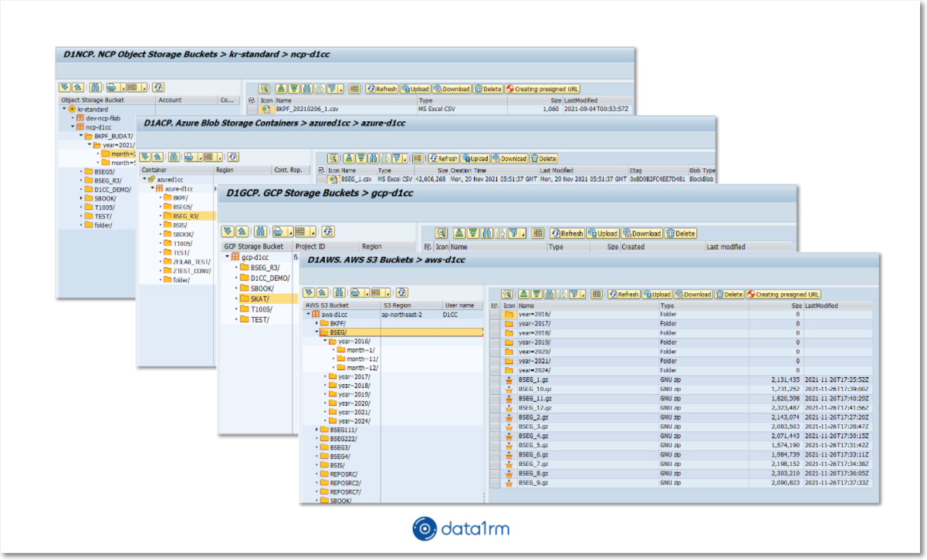Click Upload button in NCP window
This screenshot has width=927, height=560.
click(x=415, y=89)
